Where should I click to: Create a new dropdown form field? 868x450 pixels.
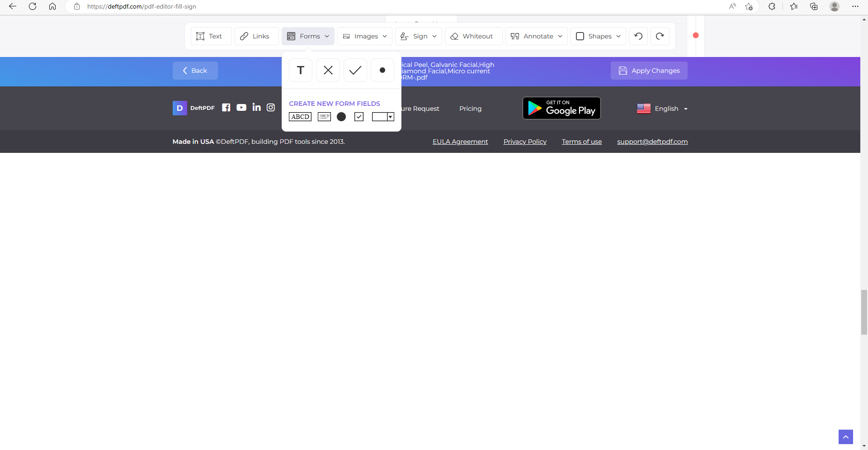coord(383,117)
